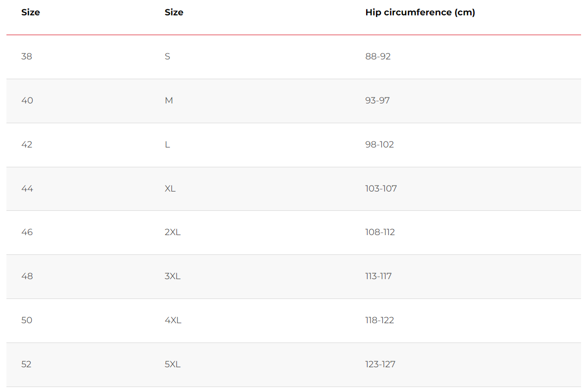The height and width of the screenshot is (391, 588).
Task: Click the 113-117 hip measurement
Action: click(x=378, y=276)
